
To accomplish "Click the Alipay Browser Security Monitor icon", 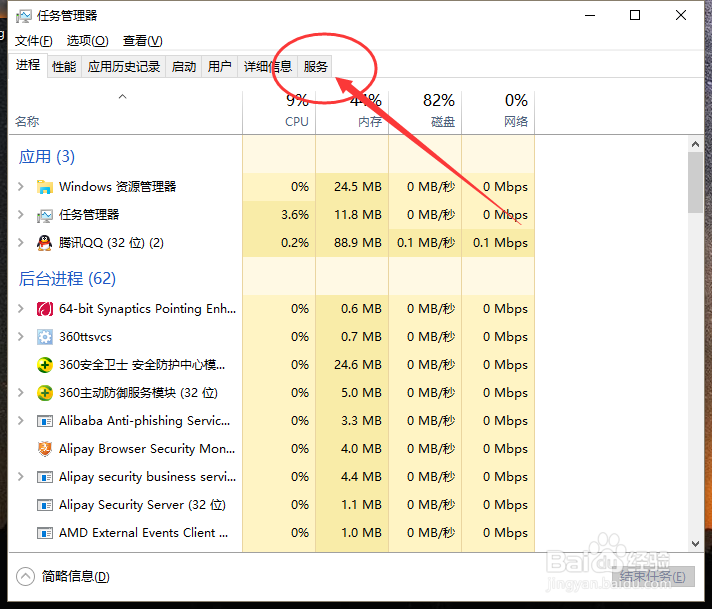I will [44, 449].
